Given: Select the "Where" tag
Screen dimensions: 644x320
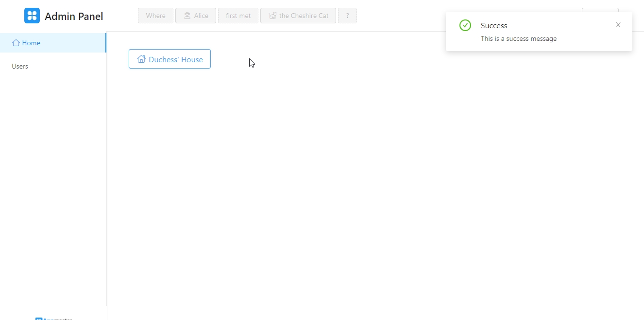Looking at the screenshot, I should click(x=155, y=16).
